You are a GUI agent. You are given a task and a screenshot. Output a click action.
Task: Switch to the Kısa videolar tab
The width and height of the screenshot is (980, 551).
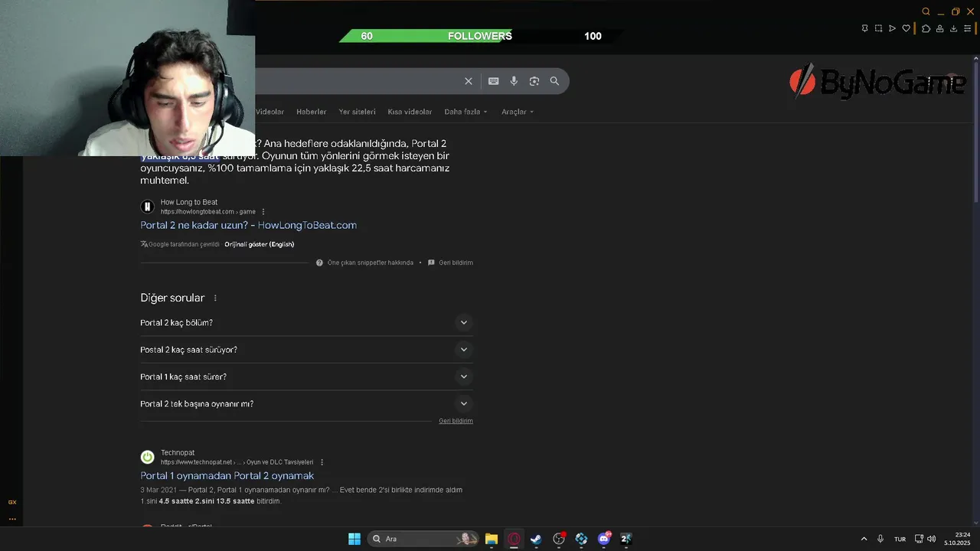(x=410, y=112)
